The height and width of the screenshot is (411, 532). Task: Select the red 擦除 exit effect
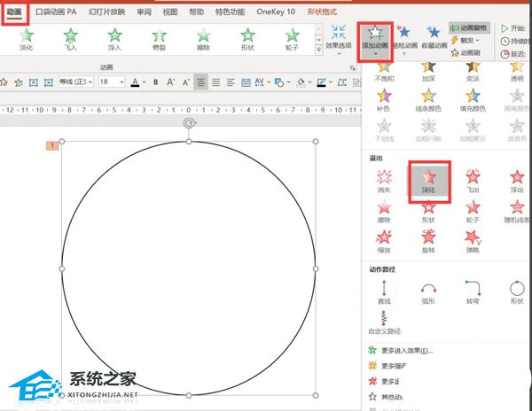click(384, 212)
